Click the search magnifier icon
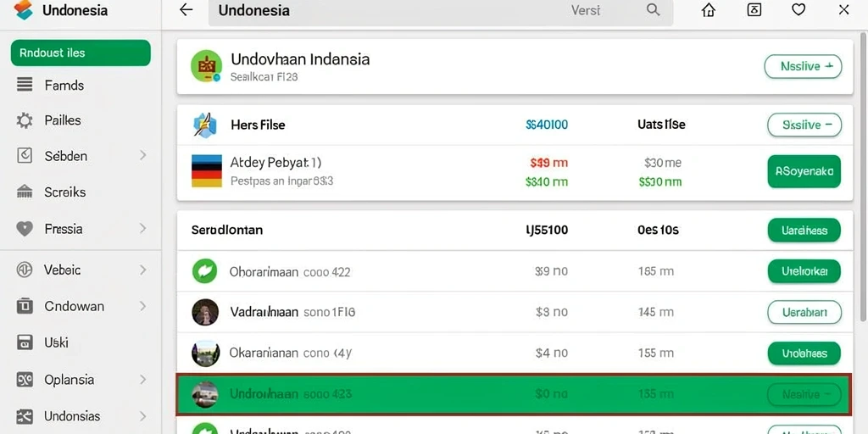868x434 pixels. pyautogui.click(x=654, y=10)
